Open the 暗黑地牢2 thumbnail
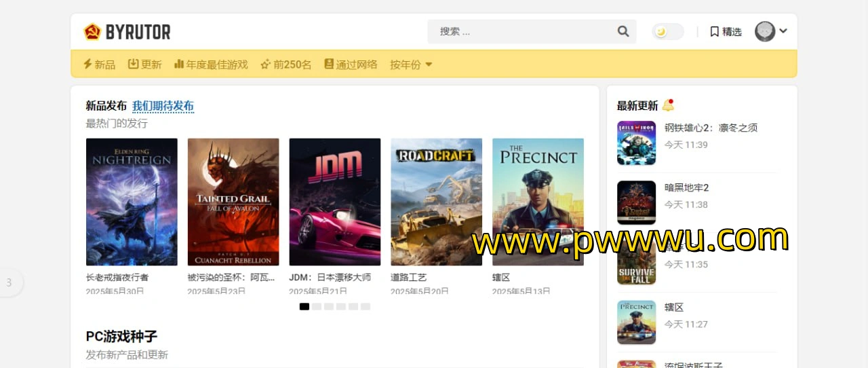 (x=636, y=202)
